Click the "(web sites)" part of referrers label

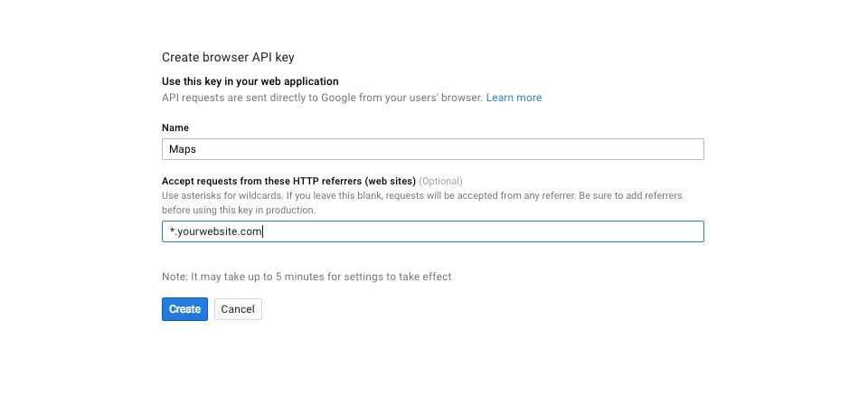pos(390,181)
